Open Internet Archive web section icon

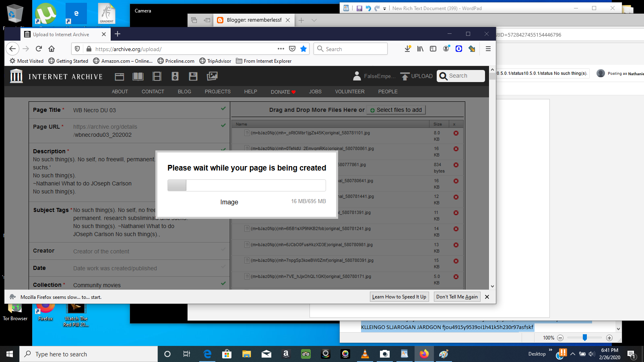tap(120, 76)
